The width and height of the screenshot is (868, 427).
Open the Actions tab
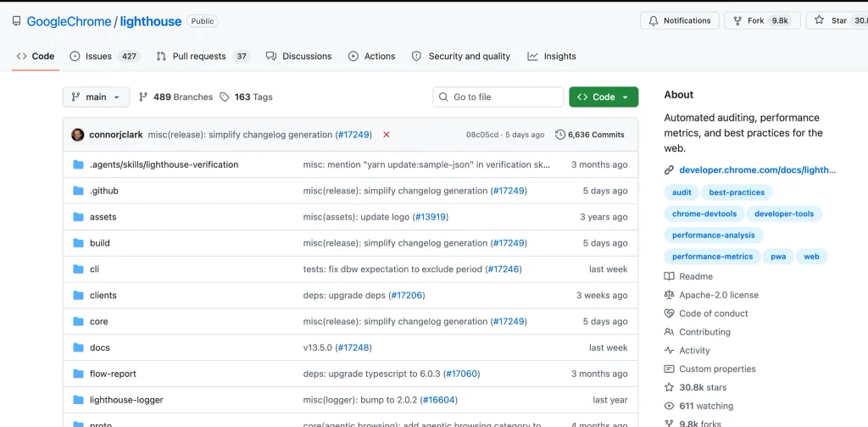tap(371, 57)
